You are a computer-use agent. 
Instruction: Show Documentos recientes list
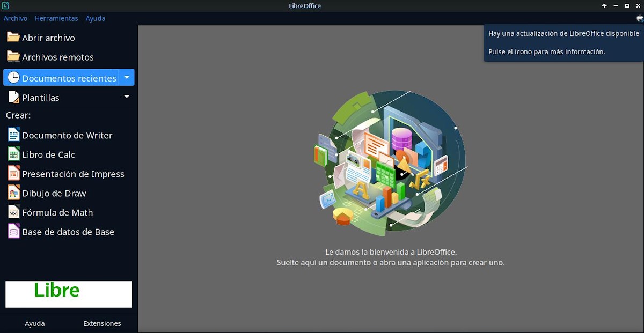point(61,77)
